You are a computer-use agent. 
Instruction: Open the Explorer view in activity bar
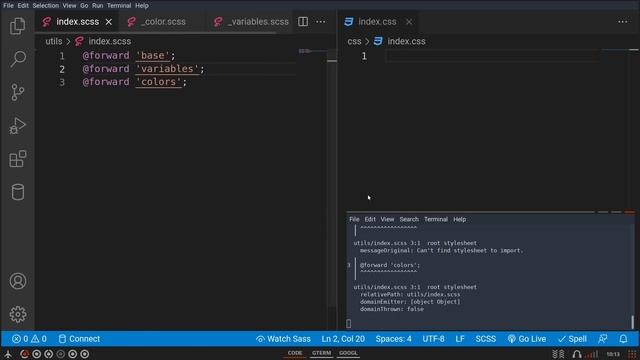(18, 27)
